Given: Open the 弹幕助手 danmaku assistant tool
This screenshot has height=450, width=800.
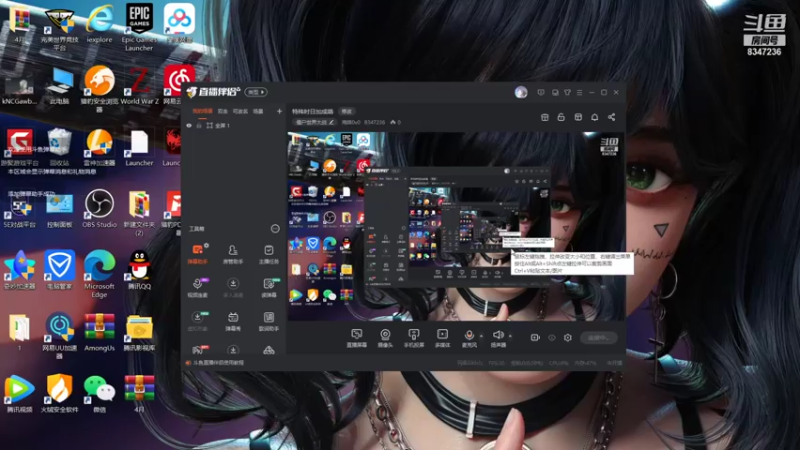Looking at the screenshot, I should coord(197,254).
